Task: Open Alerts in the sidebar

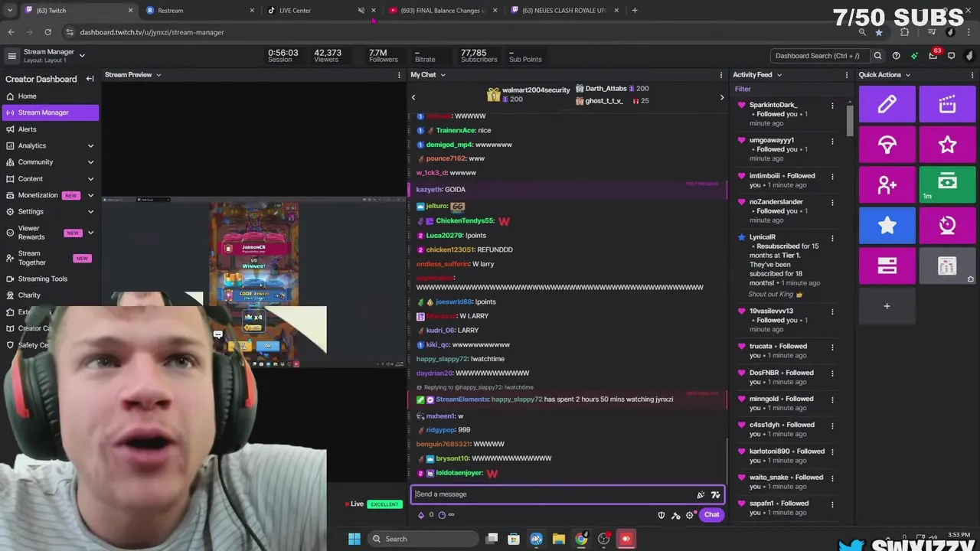Action: point(50,129)
